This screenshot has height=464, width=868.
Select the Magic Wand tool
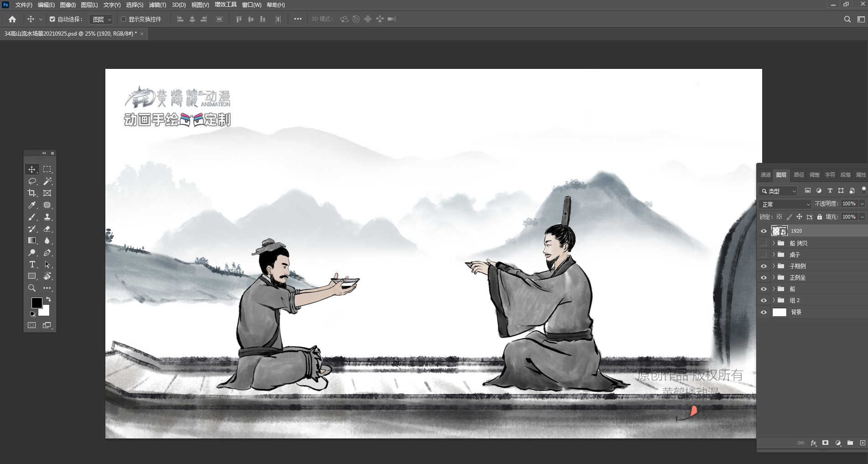47,181
